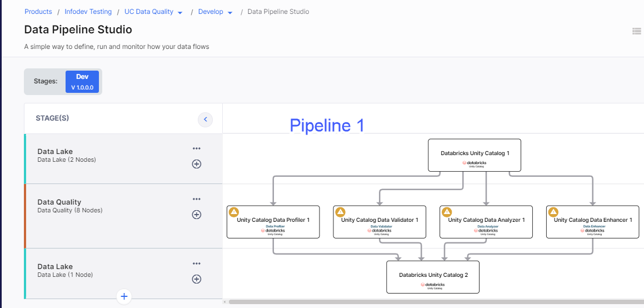Add node to Data Quality stage
644x308 pixels.
(197, 215)
